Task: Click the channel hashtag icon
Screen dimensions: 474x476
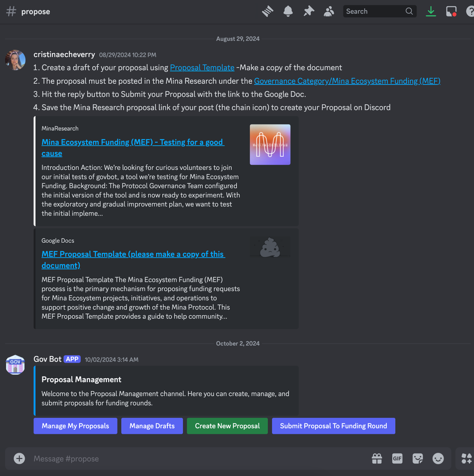Action: pos(11,12)
